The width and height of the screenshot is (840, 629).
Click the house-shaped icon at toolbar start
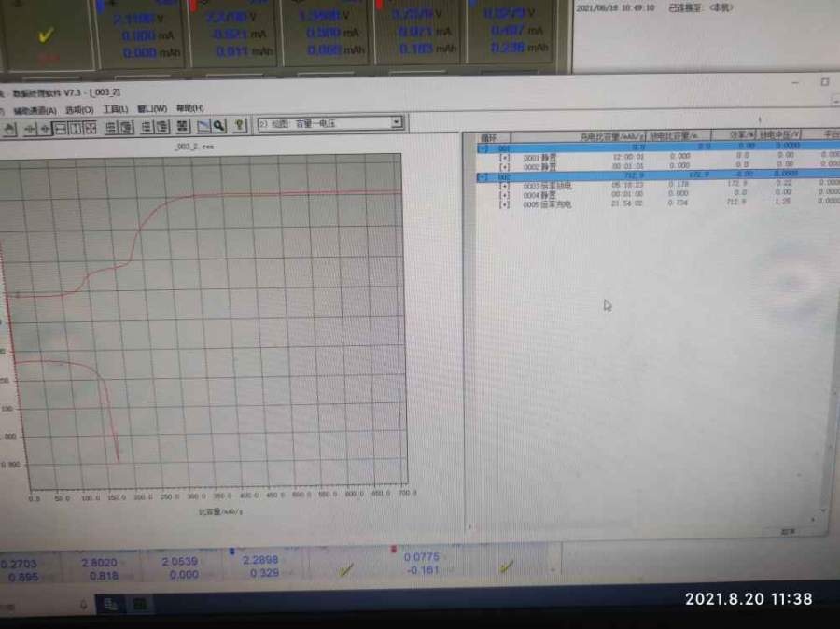(10, 129)
